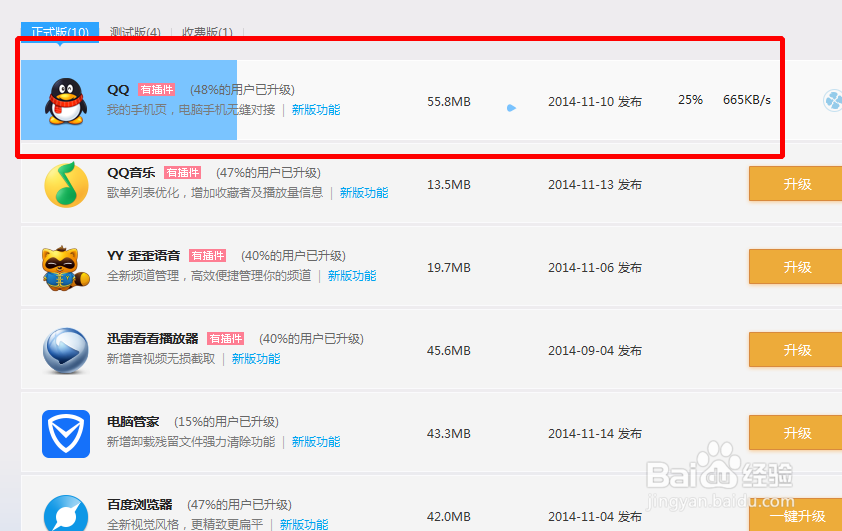Image resolution: width=842 pixels, height=531 pixels.
Task: Select the 百度浏览器 title text
Action: tap(140, 505)
